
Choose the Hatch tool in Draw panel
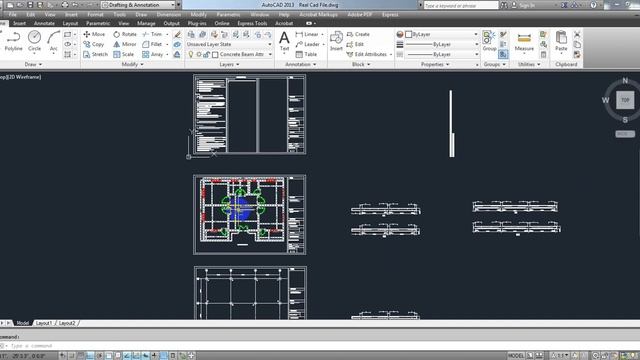coord(68,54)
